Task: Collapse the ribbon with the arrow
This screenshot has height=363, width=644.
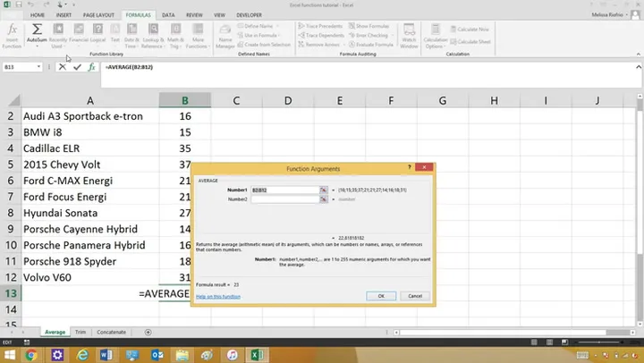Action: [x=639, y=55]
